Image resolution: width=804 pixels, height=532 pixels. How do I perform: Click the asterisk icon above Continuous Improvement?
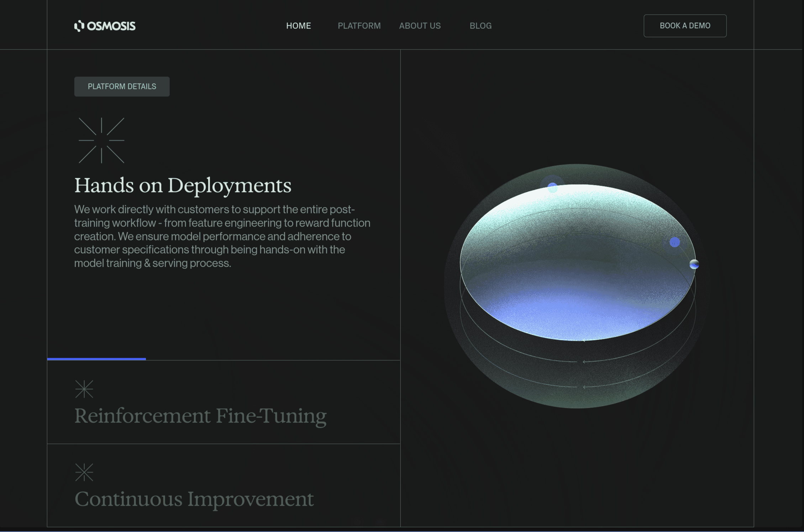(84, 472)
